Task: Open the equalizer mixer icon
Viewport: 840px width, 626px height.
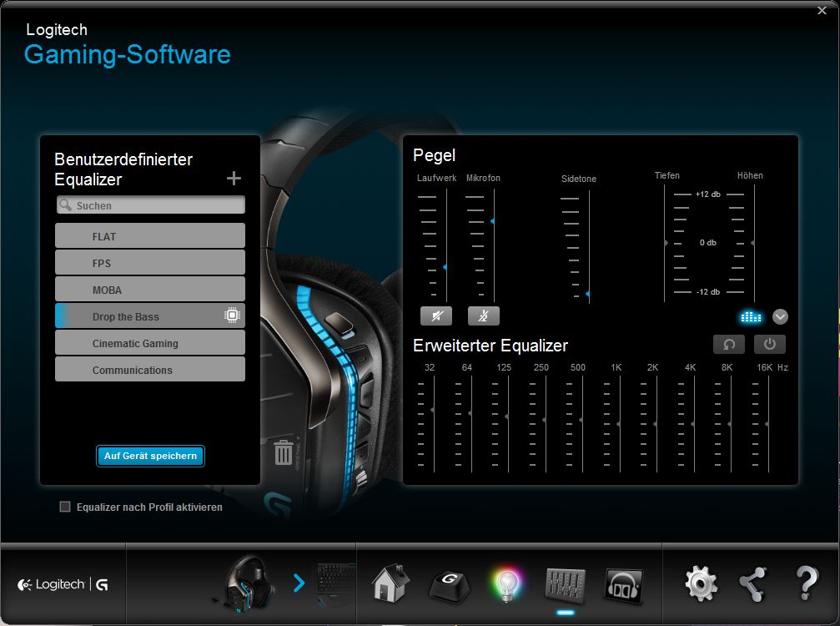Action: click(x=565, y=583)
